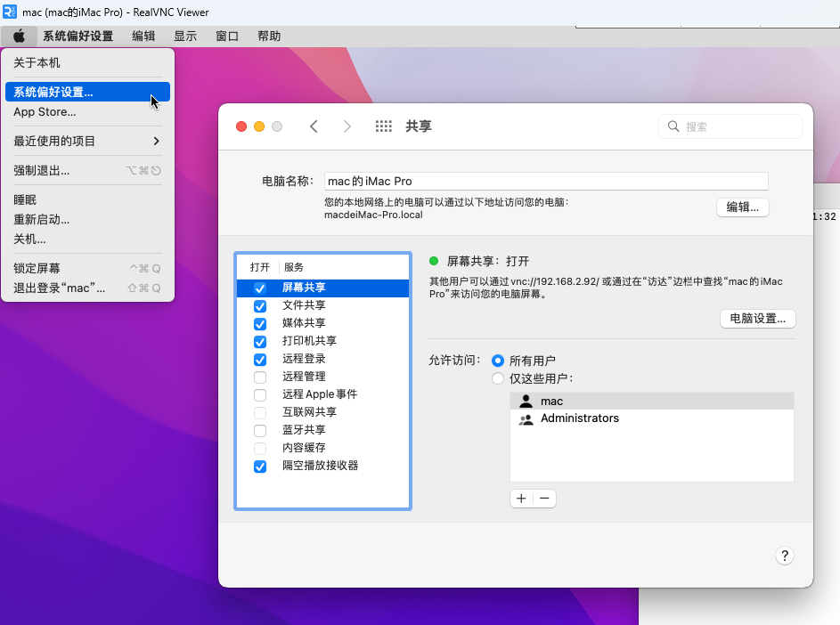Select the 文件共享 service label
This screenshot has height=625, width=840.
point(304,305)
